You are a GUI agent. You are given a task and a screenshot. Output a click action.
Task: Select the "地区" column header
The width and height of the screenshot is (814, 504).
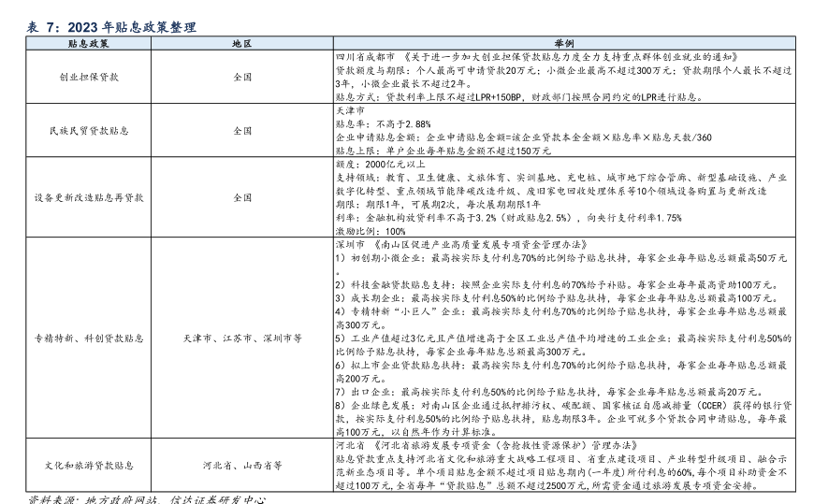[x=241, y=44]
